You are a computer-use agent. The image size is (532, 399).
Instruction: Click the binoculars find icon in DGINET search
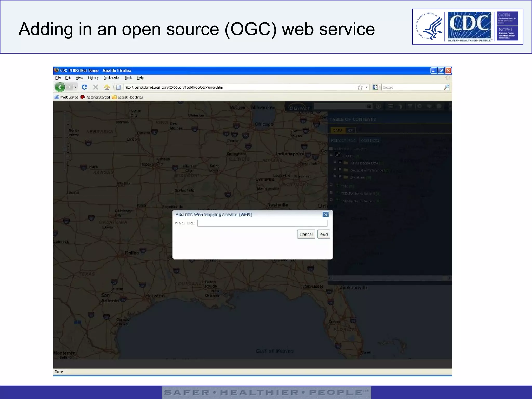click(x=369, y=106)
